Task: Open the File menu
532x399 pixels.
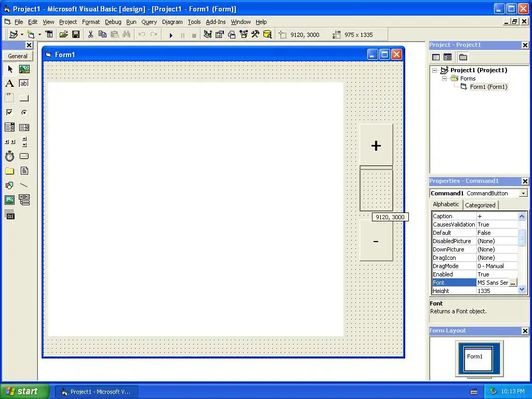Action: (x=19, y=22)
